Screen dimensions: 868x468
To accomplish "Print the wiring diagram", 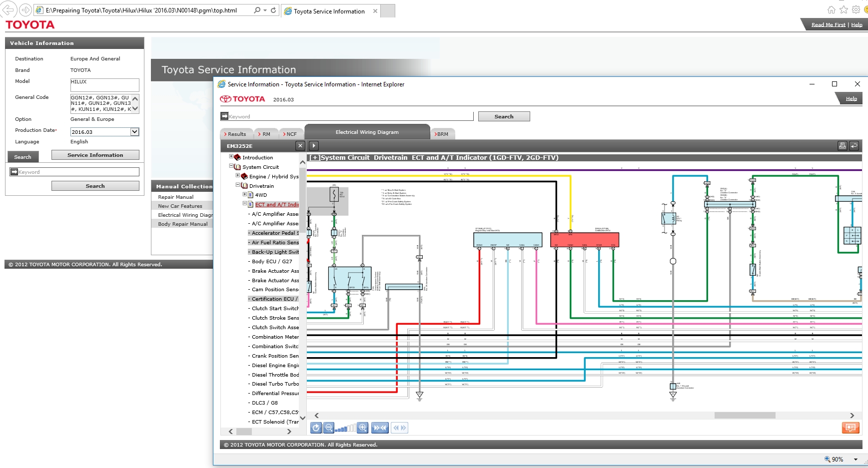I will click(842, 146).
